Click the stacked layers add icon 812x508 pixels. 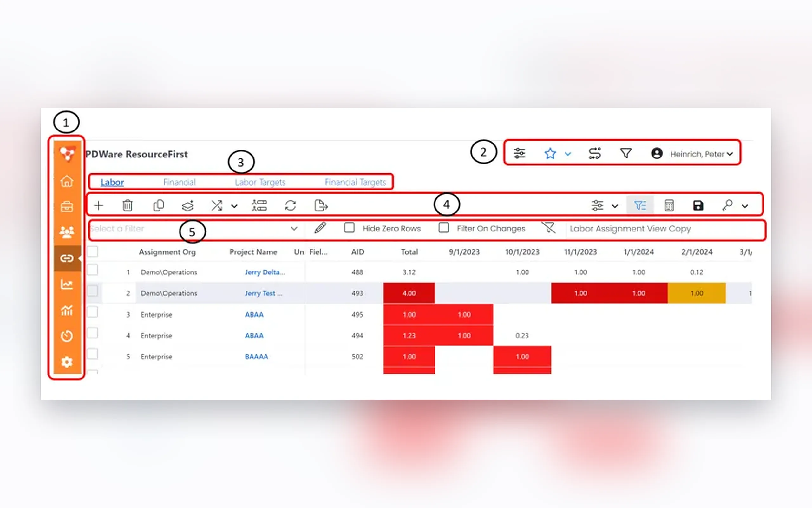(x=188, y=205)
